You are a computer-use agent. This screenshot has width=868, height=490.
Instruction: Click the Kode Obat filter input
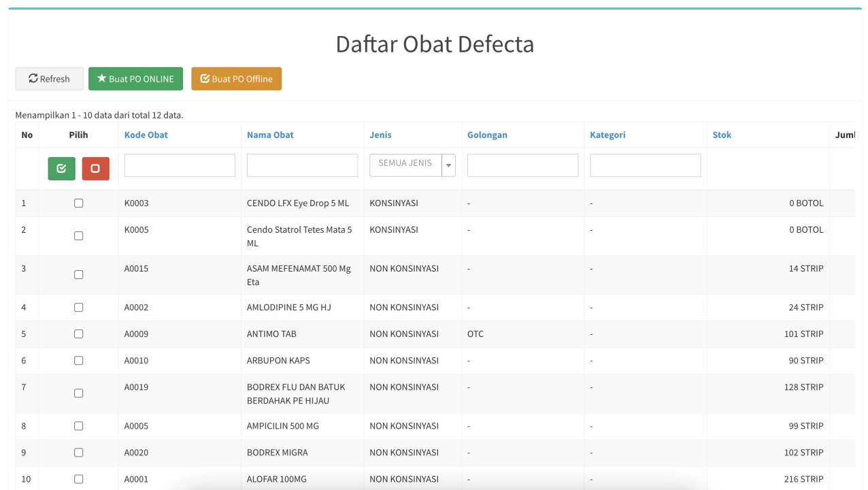[180, 165]
